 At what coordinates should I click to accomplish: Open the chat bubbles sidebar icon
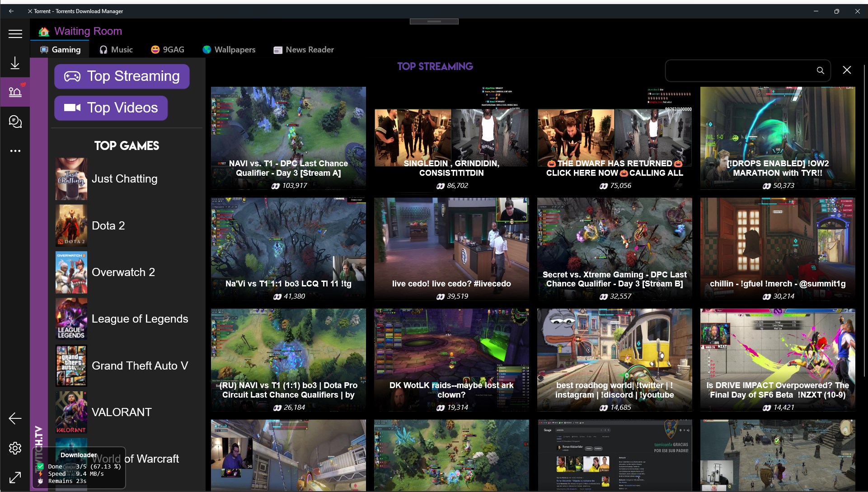click(15, 122)
